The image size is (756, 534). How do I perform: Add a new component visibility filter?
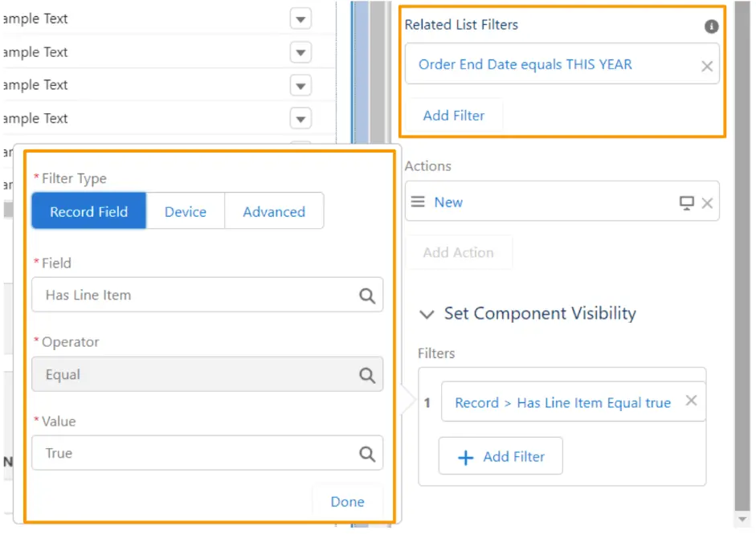point(500,456)
